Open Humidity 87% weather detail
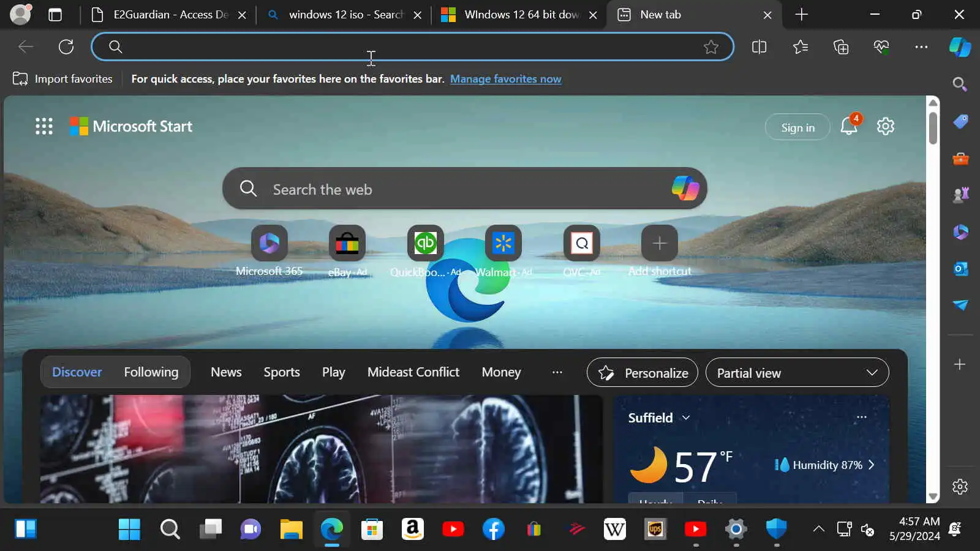This screenshot has height=551, width=980. (x=824, y=465)
